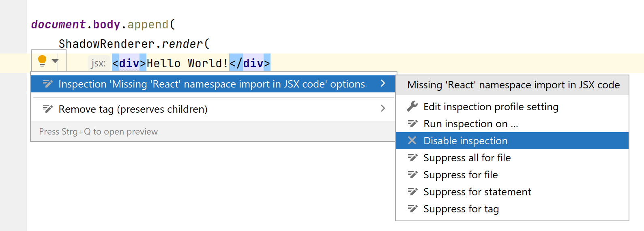Click the document identifier in the code
Image resolution: width=644 pixels, height=231 pixels.
point(58,24)
